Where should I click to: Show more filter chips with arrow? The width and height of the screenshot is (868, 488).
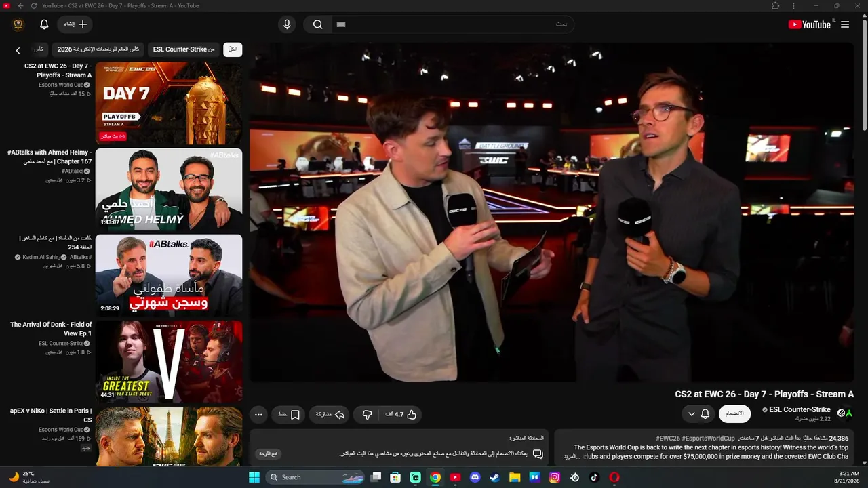18,50
